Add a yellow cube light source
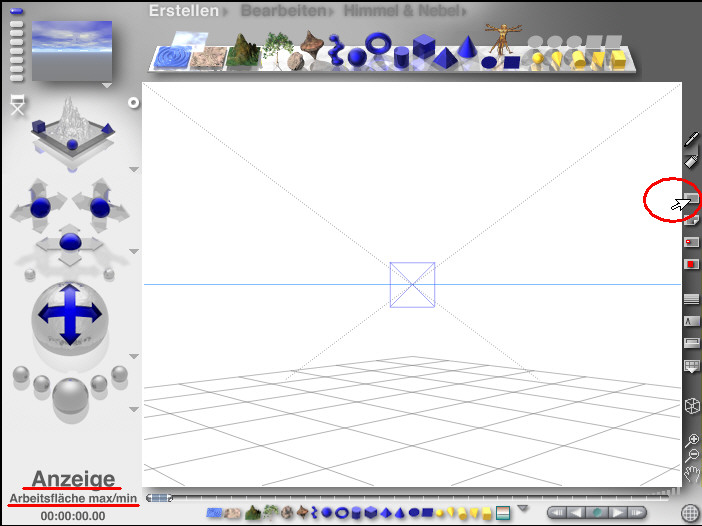 [x=617, y=60]
